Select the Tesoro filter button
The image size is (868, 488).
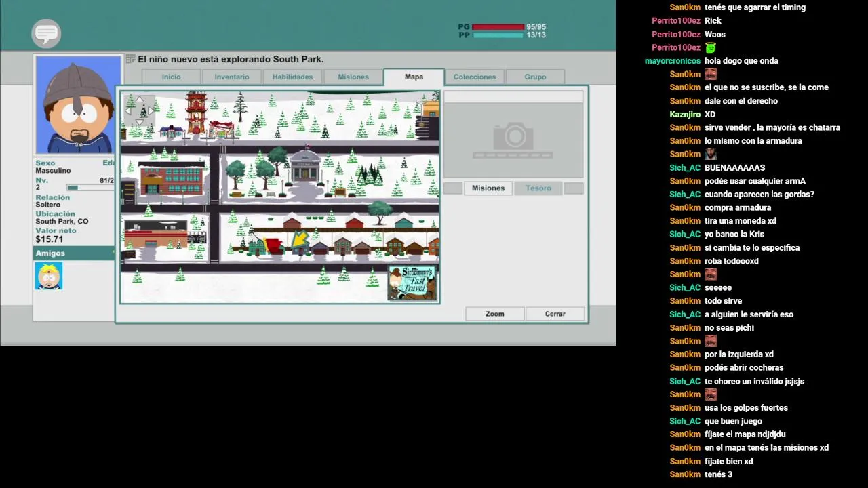(538, 188)
